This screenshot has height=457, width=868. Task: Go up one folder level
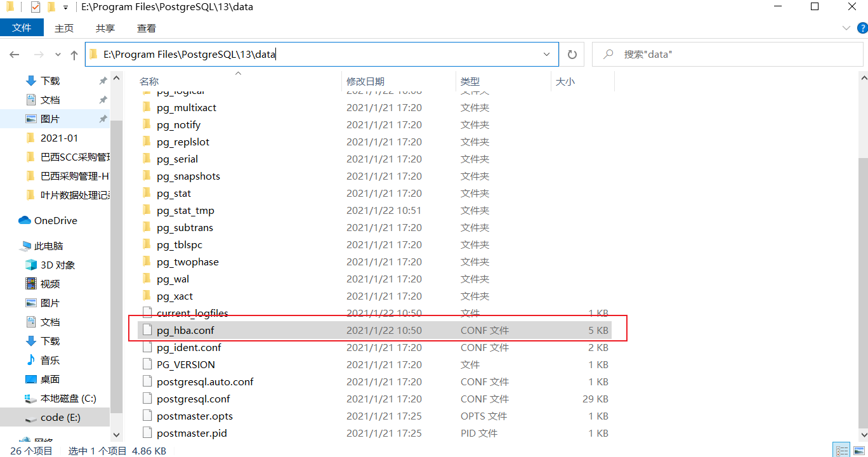point(74,54)
